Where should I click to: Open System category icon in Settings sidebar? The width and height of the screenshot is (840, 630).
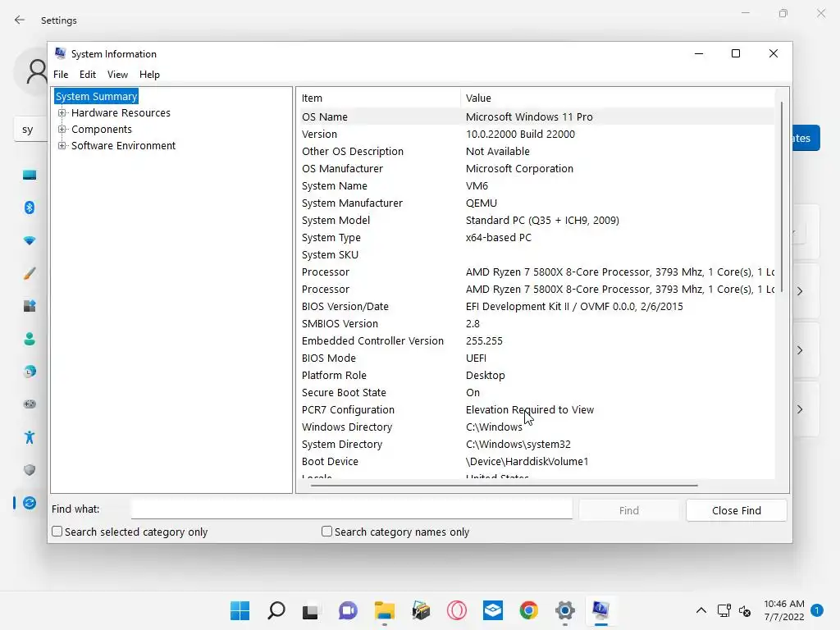(x=30, y=175)
